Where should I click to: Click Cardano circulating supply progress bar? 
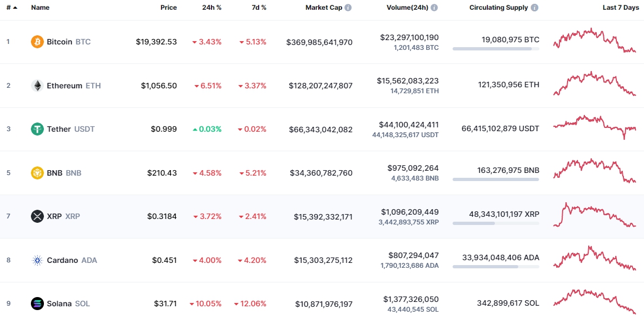click(495, 267)
